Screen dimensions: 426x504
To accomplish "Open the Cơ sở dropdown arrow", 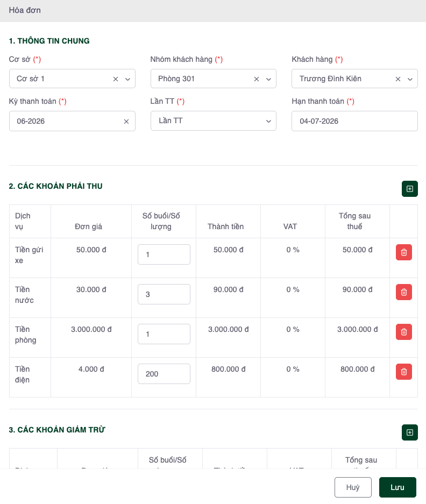I will click(127, 79).
